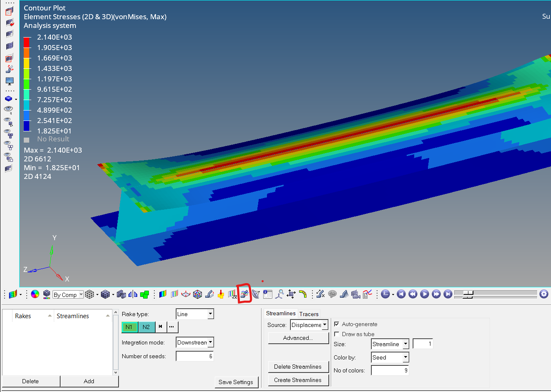Click the Create Streamlines button
551x392 pixels.
(298, 380)
